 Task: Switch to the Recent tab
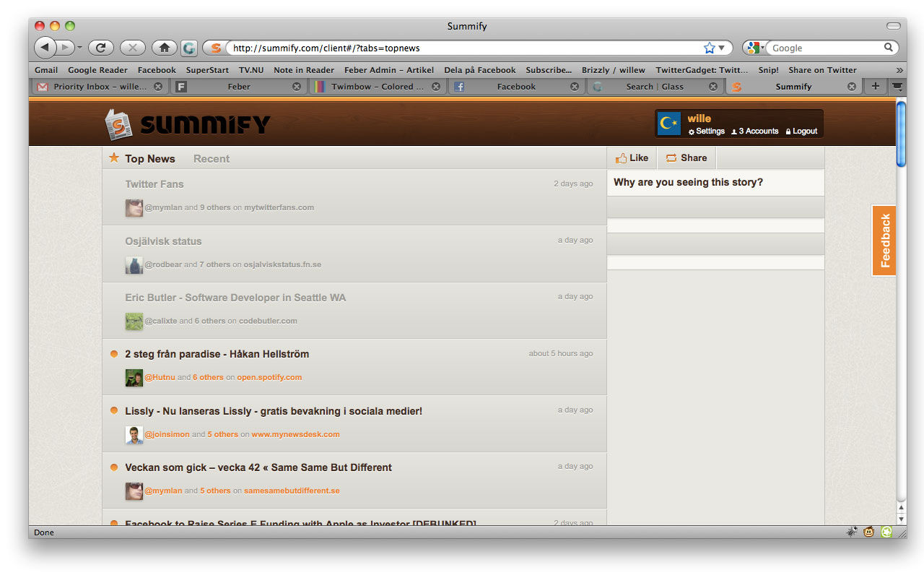[212, 159]
